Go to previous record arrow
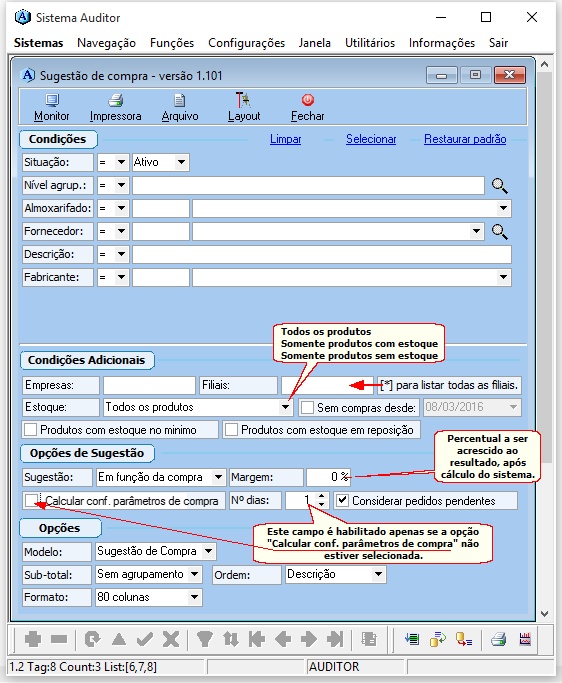The image size is (562, 683). [283, 639]
